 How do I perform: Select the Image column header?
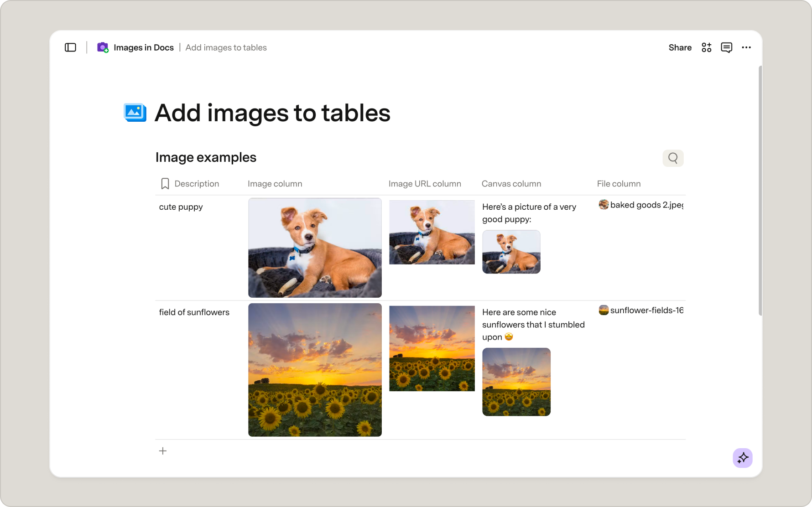pyautogui.click(x=275, y=184)
